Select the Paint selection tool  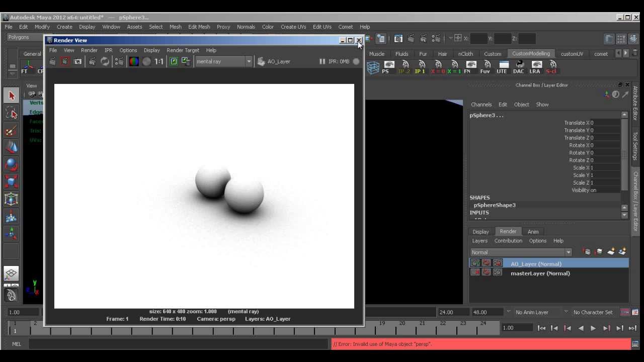[x=12, y=131]
